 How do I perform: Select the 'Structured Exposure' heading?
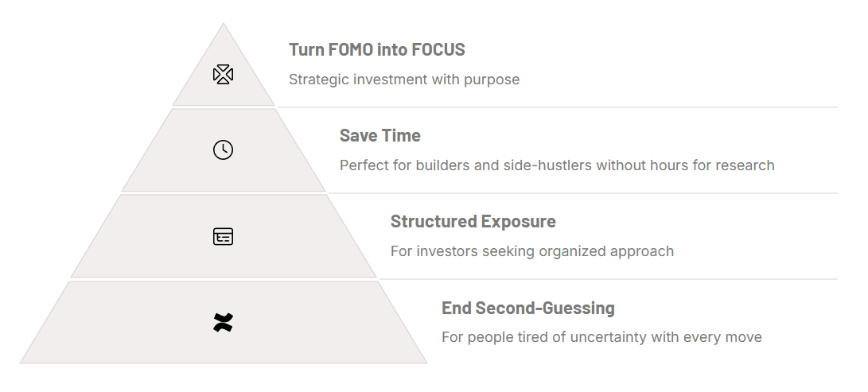click(x=473, y=221)
